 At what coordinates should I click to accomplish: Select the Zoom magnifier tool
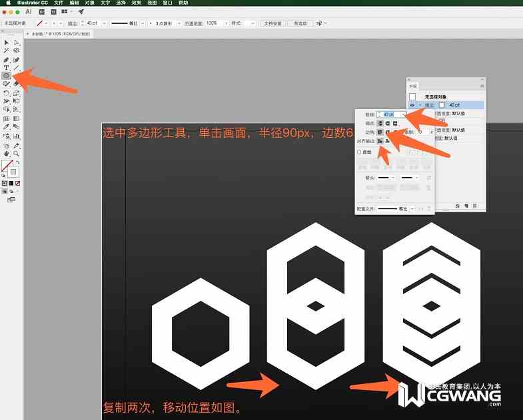pyautogui.click(x=17, y=154)
